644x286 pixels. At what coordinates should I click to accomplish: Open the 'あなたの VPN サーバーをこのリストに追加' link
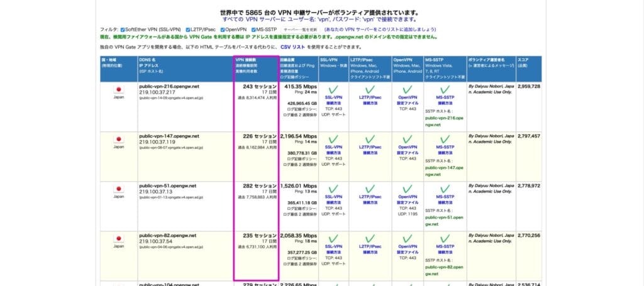click(380, 30)
